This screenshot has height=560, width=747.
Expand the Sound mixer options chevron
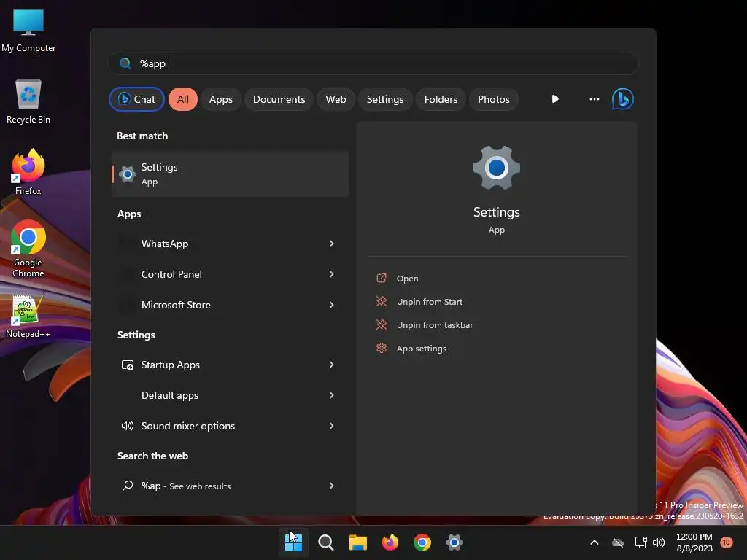pos(332,426)
